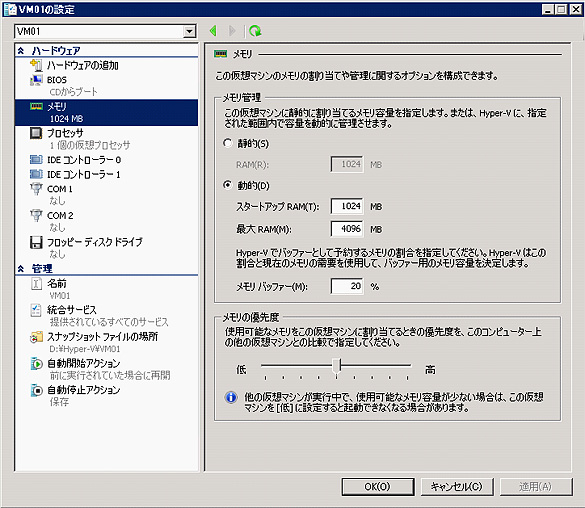
Task: Click the 最大 RAM(M) input field
Action: (x=347, y=229)
